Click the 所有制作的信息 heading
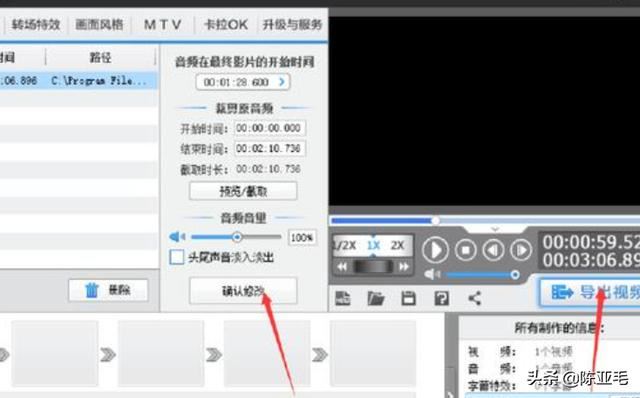640x398 pixels. (x=559, y=328)
